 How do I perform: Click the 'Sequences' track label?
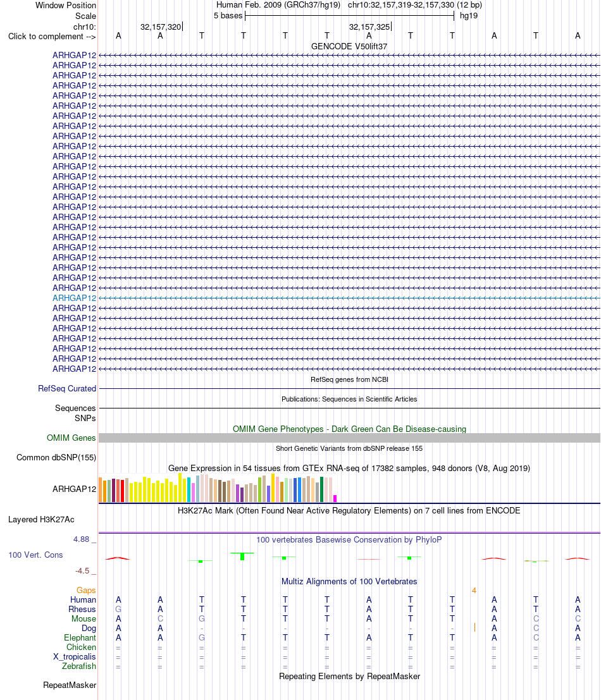pyautogui.click(x=75, y=408)
